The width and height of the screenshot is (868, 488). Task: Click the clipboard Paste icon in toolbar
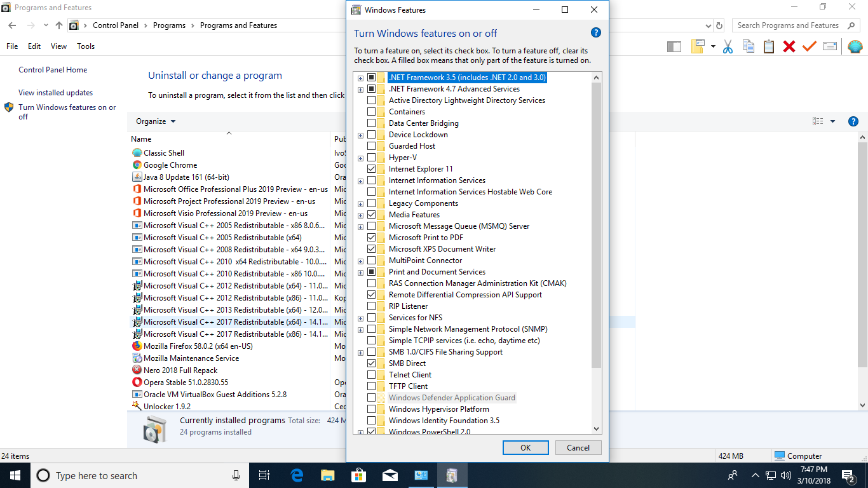click(769, 46)
